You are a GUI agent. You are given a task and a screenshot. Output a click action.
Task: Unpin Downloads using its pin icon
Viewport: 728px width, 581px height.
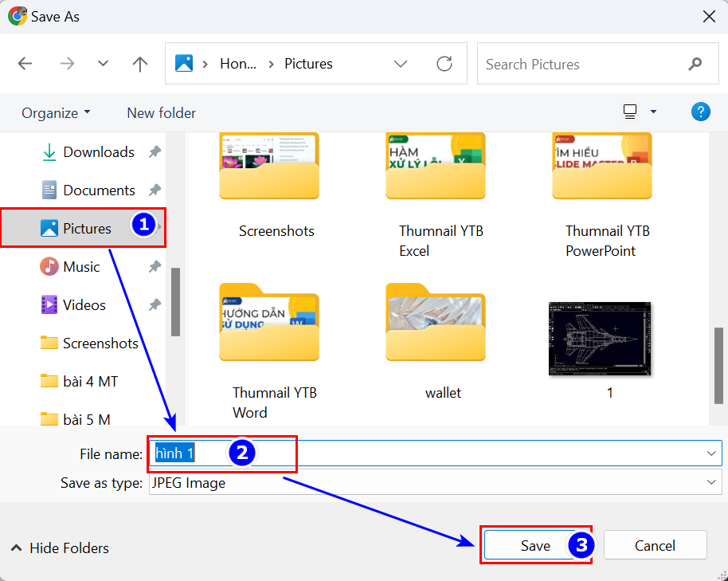[155, 152]
